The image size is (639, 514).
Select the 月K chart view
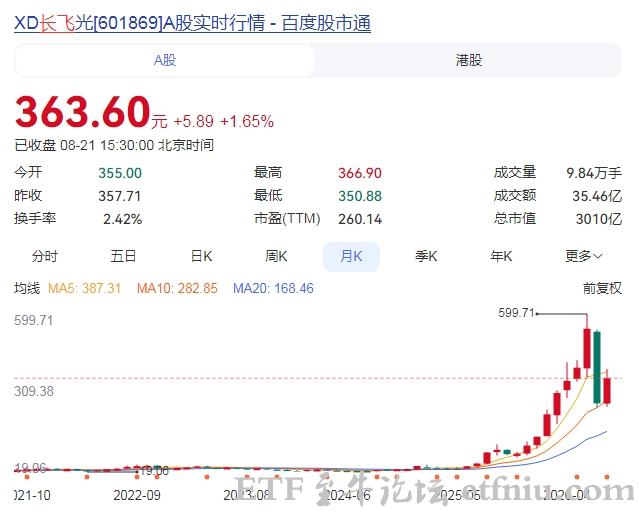click(x=351, y=256)
